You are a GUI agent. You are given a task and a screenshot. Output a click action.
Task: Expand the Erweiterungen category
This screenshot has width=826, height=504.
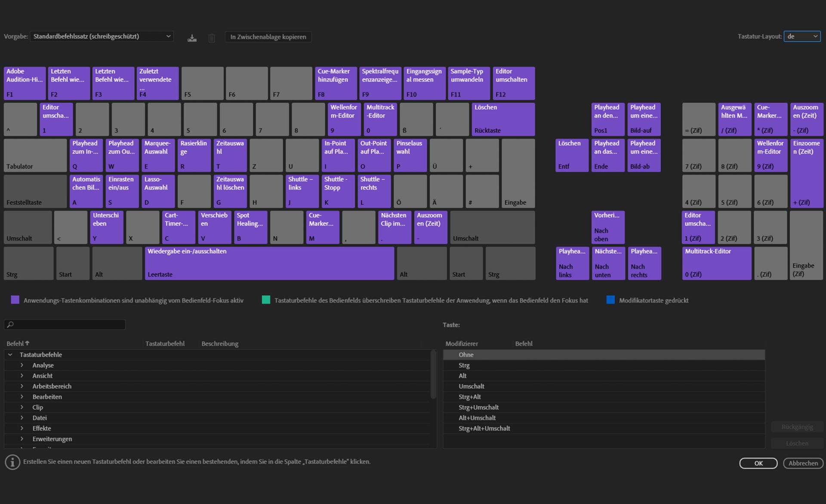coord(22,439)
